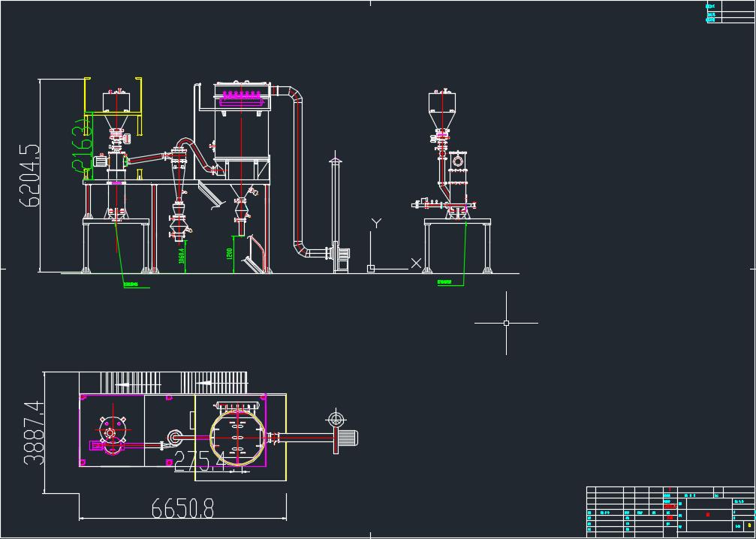Viewport: 756px width, 539px height.
Task: Click the green 1200 clearance dimension
Action: [229, 254]
